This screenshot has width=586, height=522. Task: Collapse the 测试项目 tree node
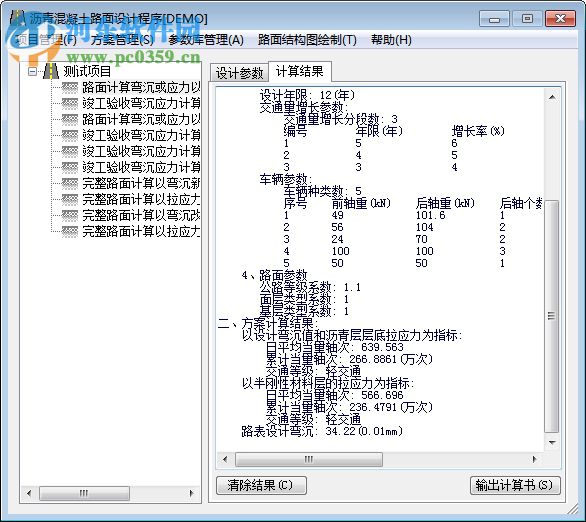tap(33, 71)
